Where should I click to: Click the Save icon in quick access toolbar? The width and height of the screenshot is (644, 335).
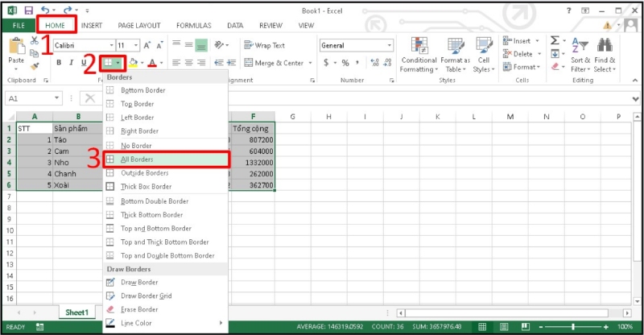point(29,10)
